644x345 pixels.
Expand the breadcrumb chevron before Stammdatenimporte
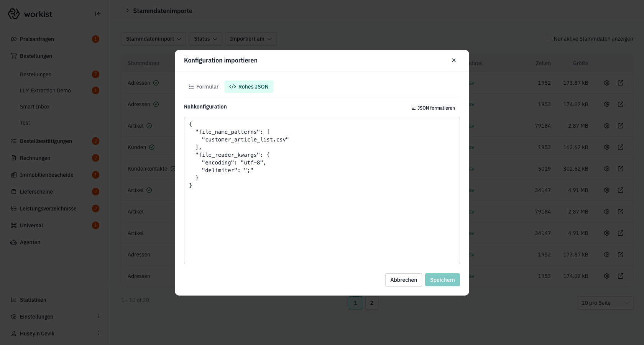(x=127, y=10)
